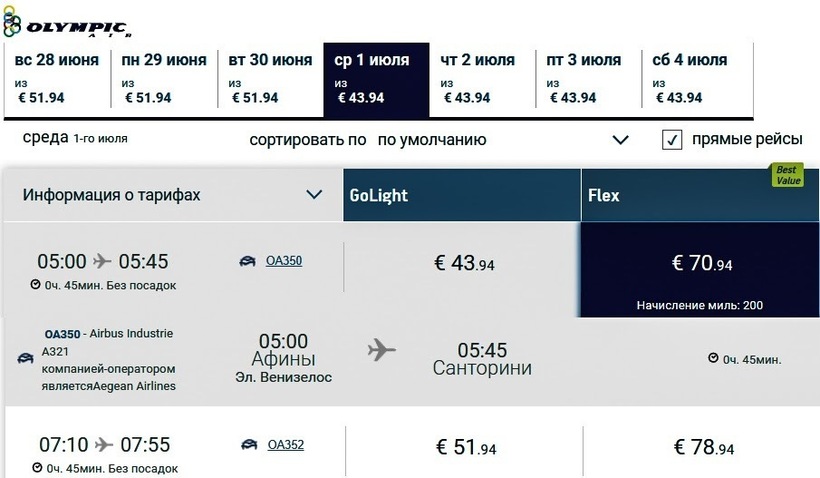Open the OA350 flight link
This screenshot has height=478, width=820.
[284, 262]
